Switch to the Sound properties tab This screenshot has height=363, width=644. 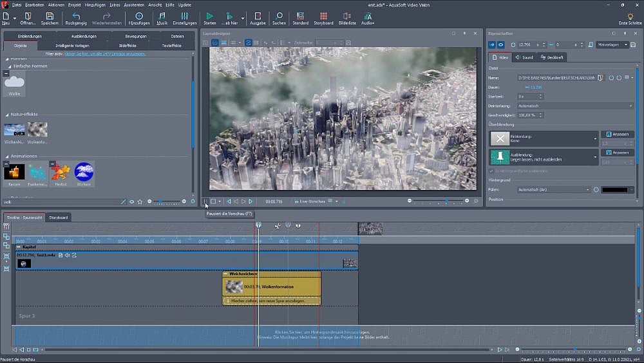pyautogui.click(x=524, y=57)
